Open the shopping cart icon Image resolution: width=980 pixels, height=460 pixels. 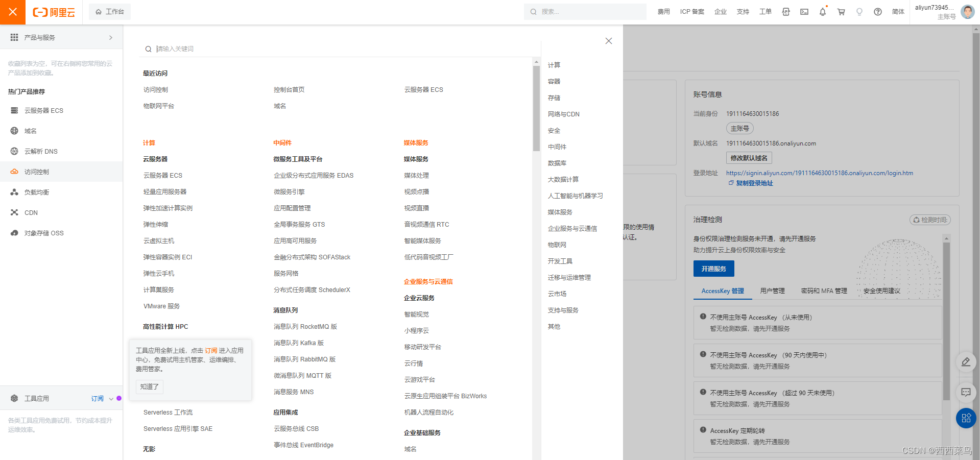(841, 12)
